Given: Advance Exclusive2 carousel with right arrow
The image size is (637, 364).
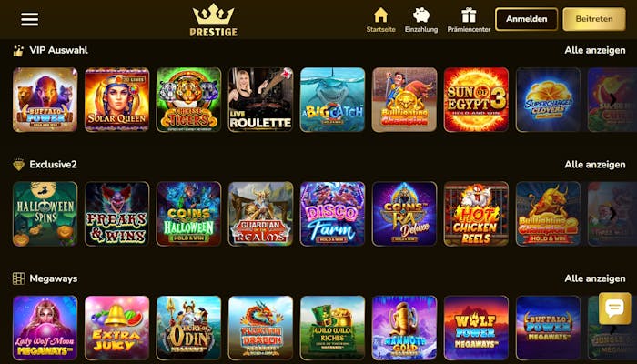Looking at the screenshot, I should 612,214.
